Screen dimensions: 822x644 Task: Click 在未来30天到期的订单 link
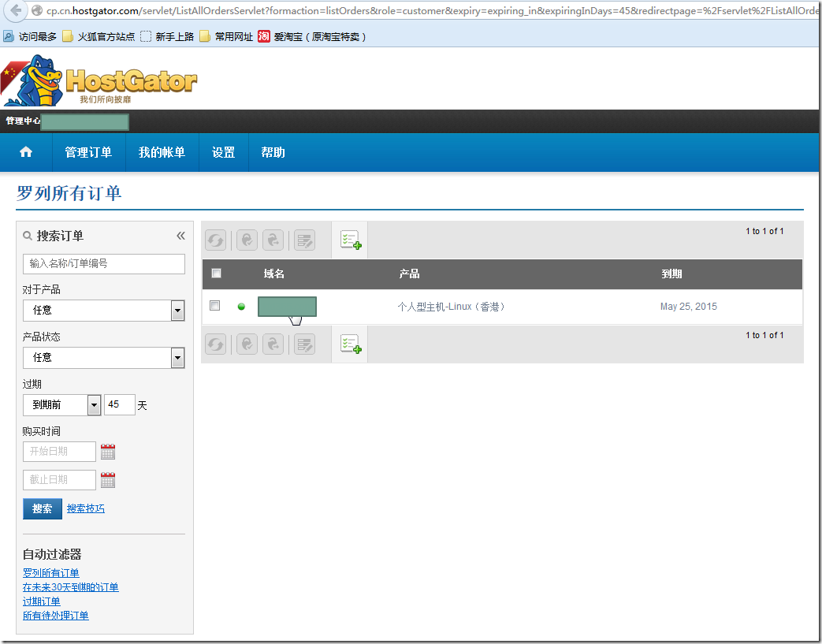pos(70,586)
